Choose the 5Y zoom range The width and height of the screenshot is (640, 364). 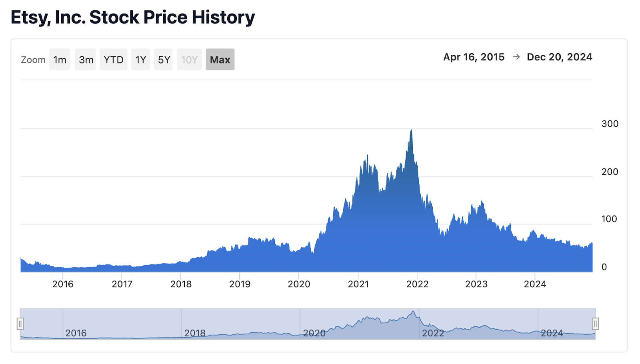point(163,59)
